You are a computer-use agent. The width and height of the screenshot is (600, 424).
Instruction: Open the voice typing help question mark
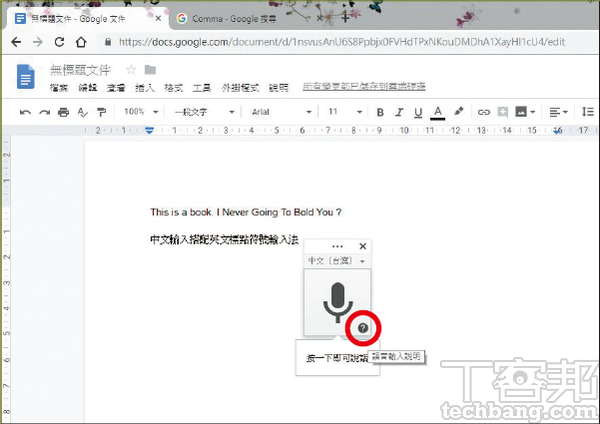tap(362, 328)
